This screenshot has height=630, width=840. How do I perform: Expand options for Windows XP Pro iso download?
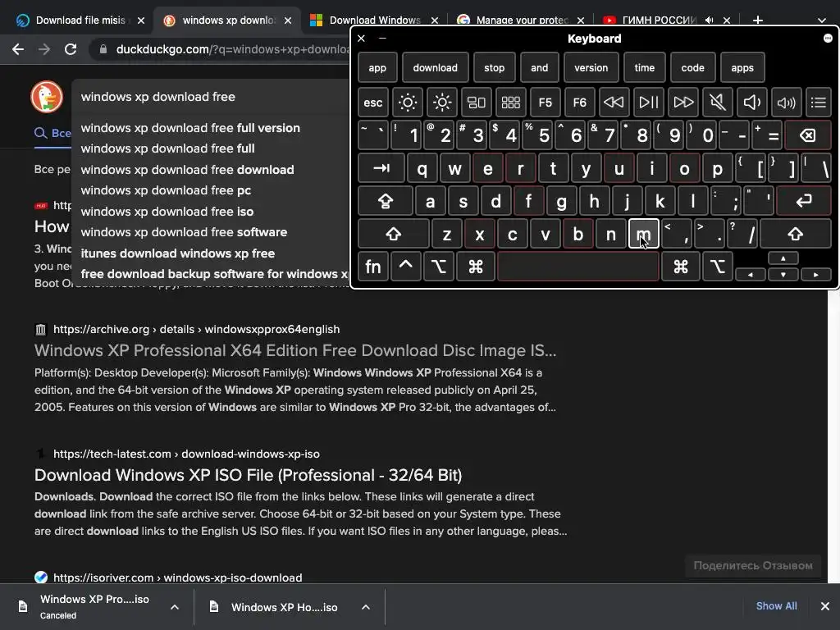pyautogui.click(x=175, y=607)
